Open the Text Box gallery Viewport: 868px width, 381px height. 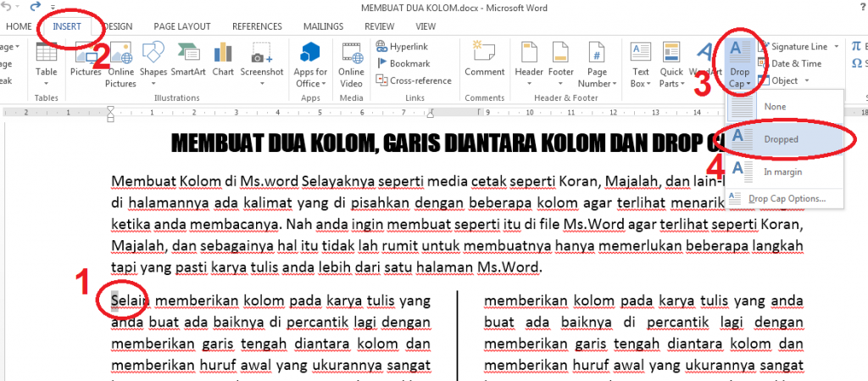click(x=641, y=65)
